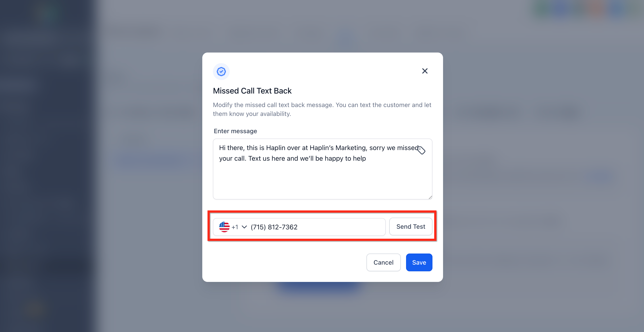Focus the Enter message text area
The height and width of the screenshot is (332, 644).
tap(322, 169)
